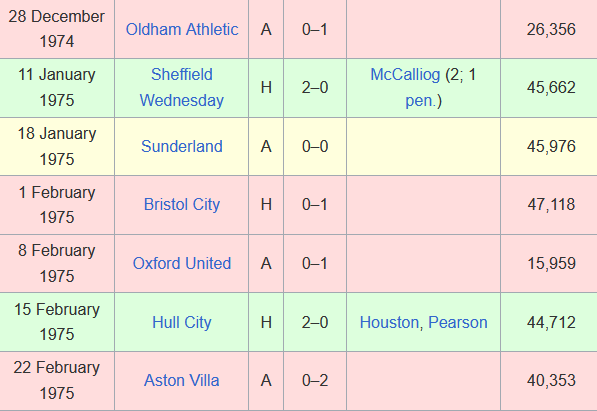Select the 11 January 1975 date cell
Image resolution: width=597 pixels, height=411 pixels.
(57, 88)
